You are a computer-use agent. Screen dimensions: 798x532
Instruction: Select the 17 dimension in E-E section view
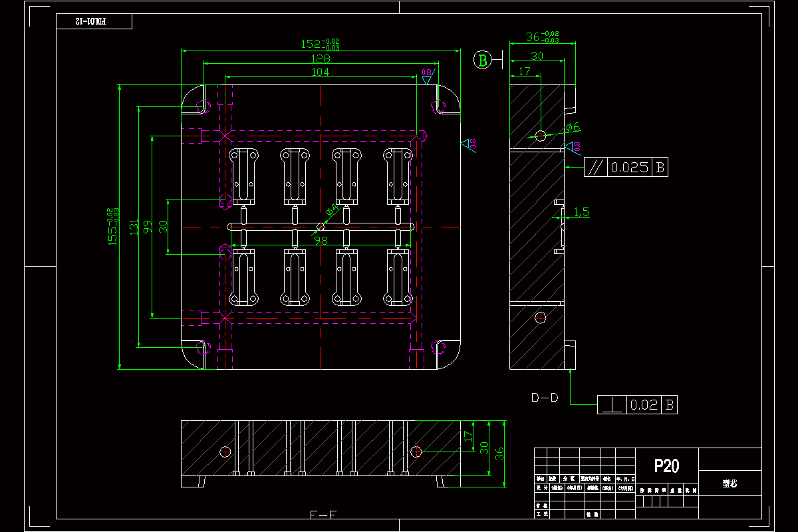[467, 436]
